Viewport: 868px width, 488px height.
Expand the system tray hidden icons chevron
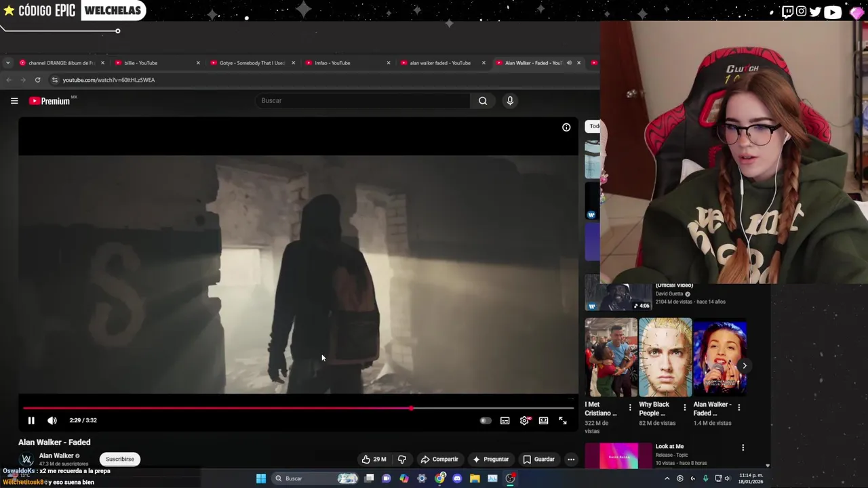tap(667, 479)
